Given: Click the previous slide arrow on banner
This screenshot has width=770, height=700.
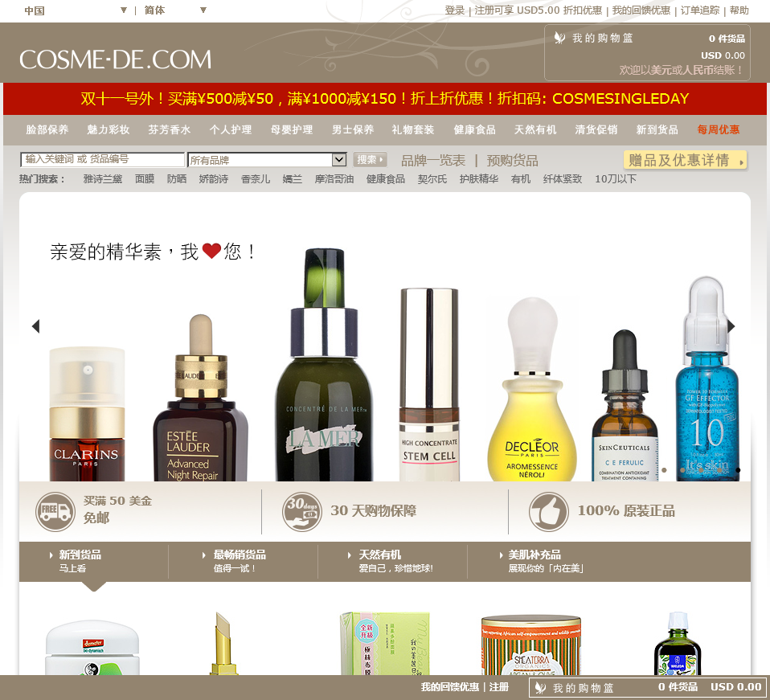Looking at the screenshot, I should [35, 326].
